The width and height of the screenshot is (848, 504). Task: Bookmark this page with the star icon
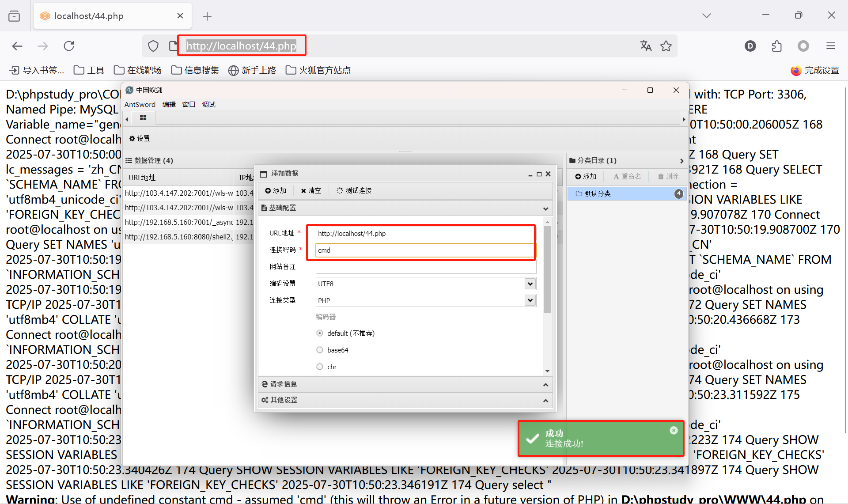point(666,46)
